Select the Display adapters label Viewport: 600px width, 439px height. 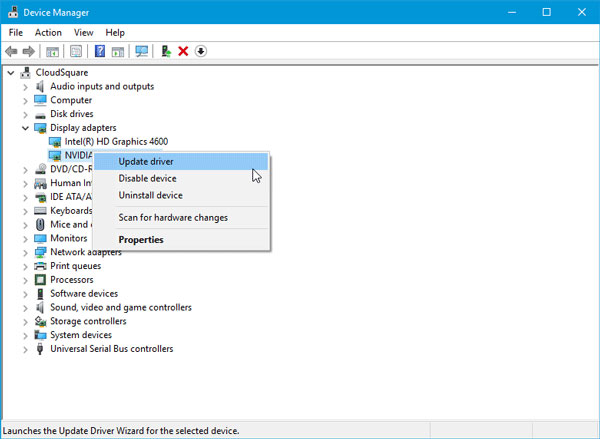pyautogui.click(x=83, y=127)
